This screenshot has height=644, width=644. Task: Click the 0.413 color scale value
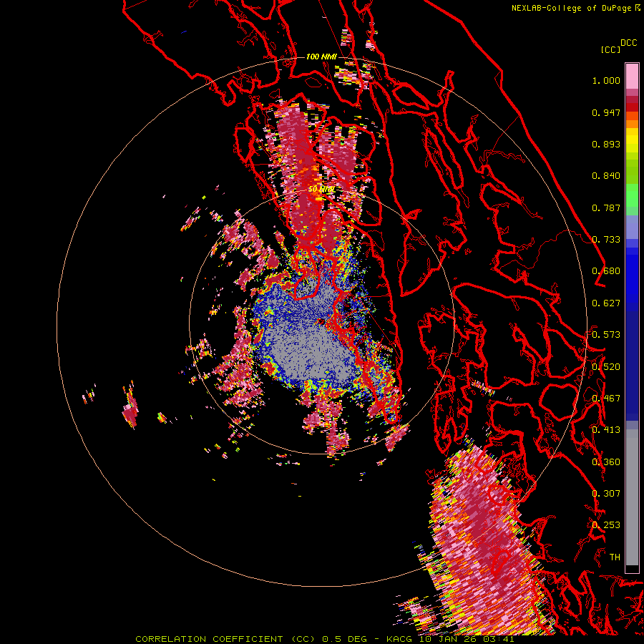[606, 430]
